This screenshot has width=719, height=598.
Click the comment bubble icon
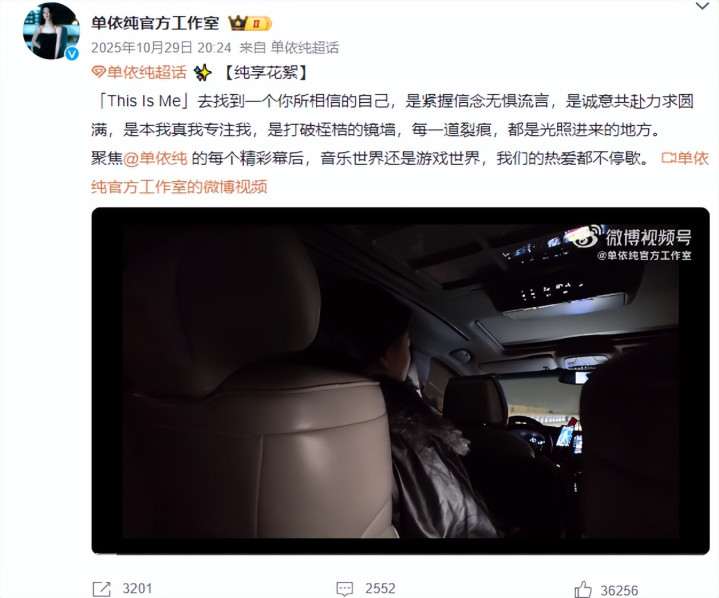(x=345, y=589)
